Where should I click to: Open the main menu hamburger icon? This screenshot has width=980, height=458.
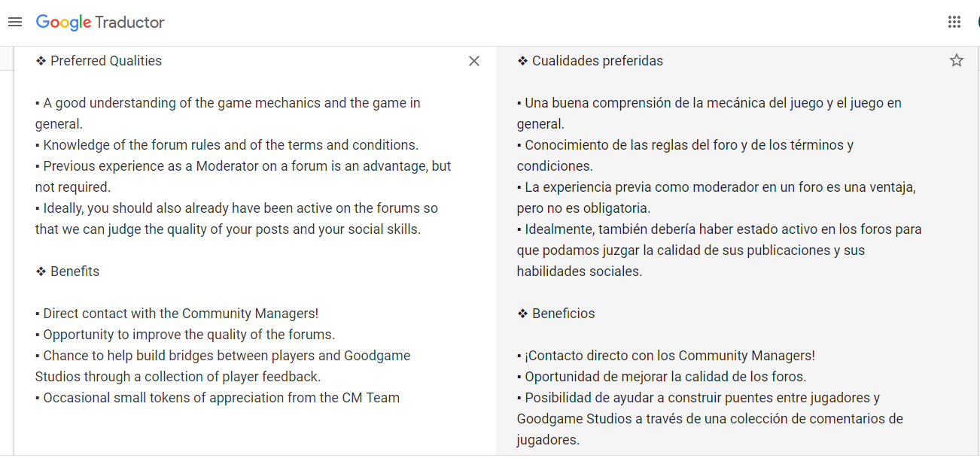pyautogui.click(x=15, y=23)
